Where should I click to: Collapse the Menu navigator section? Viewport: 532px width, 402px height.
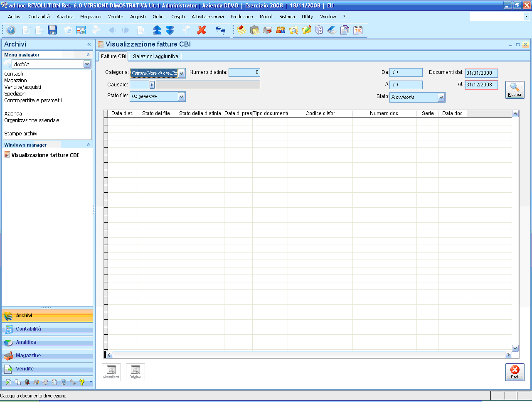[x=88, y=54]
